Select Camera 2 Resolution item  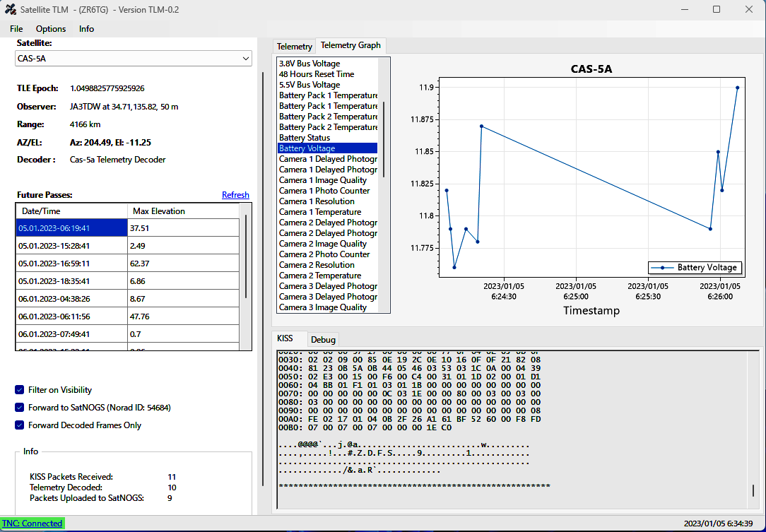click(x=328, y=265)
